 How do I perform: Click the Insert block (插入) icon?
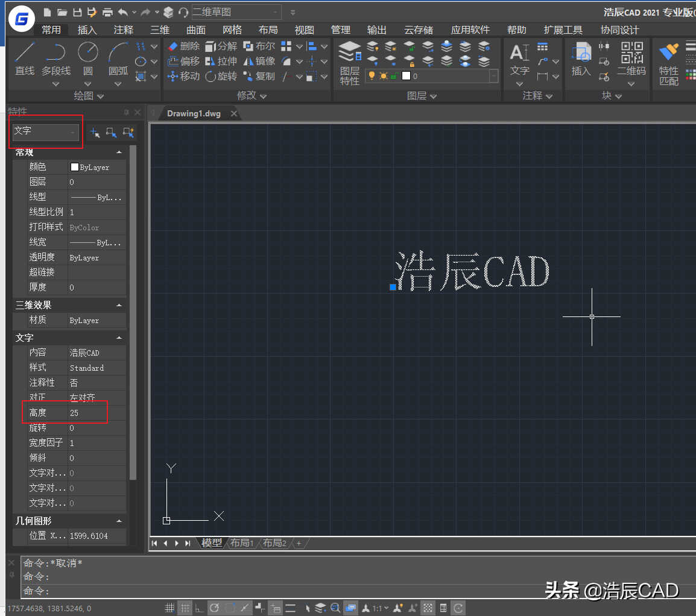pyautogui.click(x=581, y=58)
